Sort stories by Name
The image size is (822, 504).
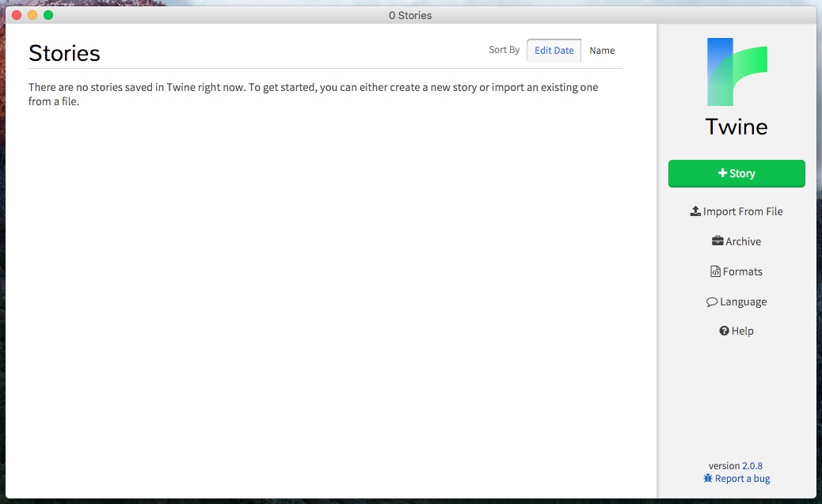coord(602,51)
